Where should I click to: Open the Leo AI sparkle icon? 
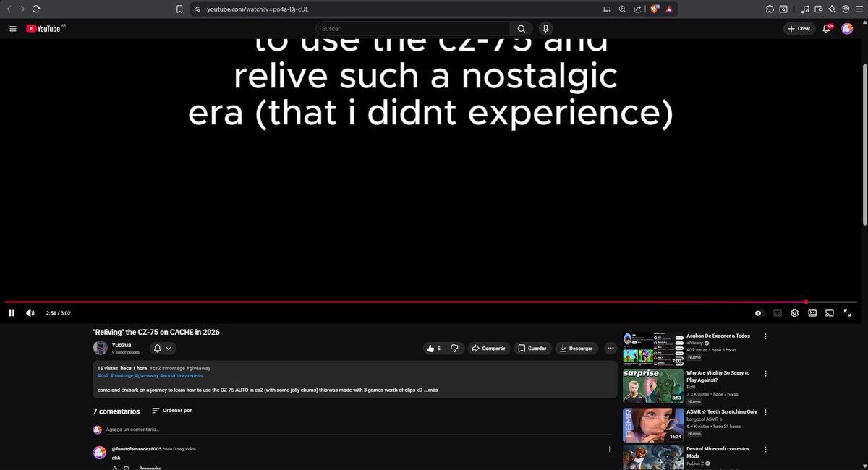832,9
